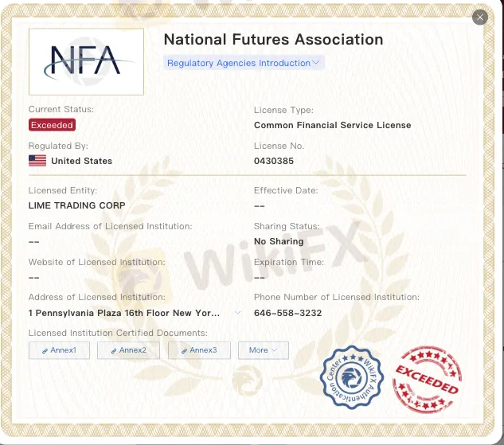Screen dimensions: 504x445
Task: Click the Licensed Institution Certified Documents label
Action: 118,333
